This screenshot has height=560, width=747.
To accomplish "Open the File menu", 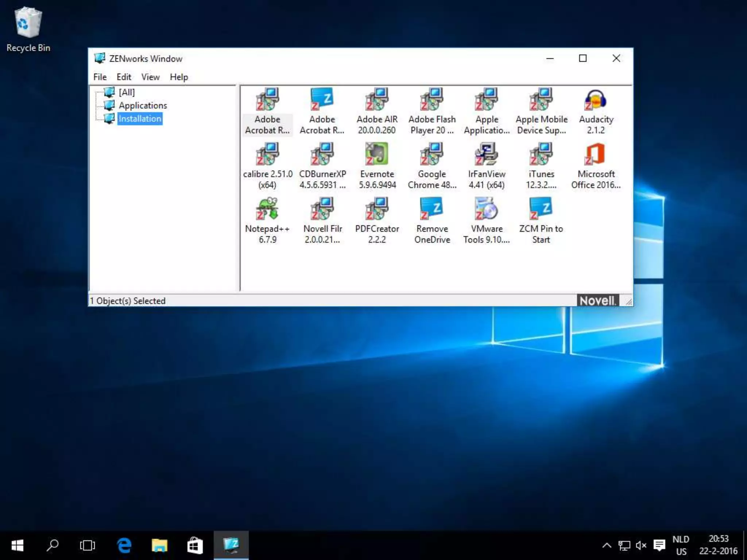I will coord(100,77).
